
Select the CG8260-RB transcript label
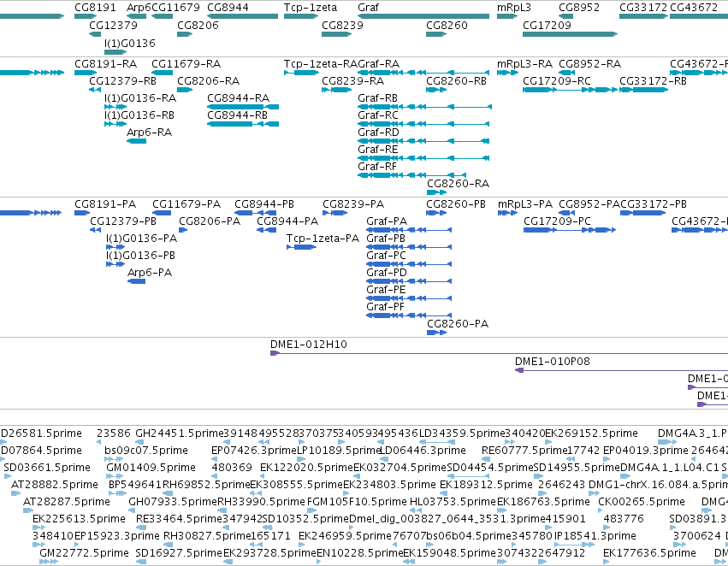point(457,80)
